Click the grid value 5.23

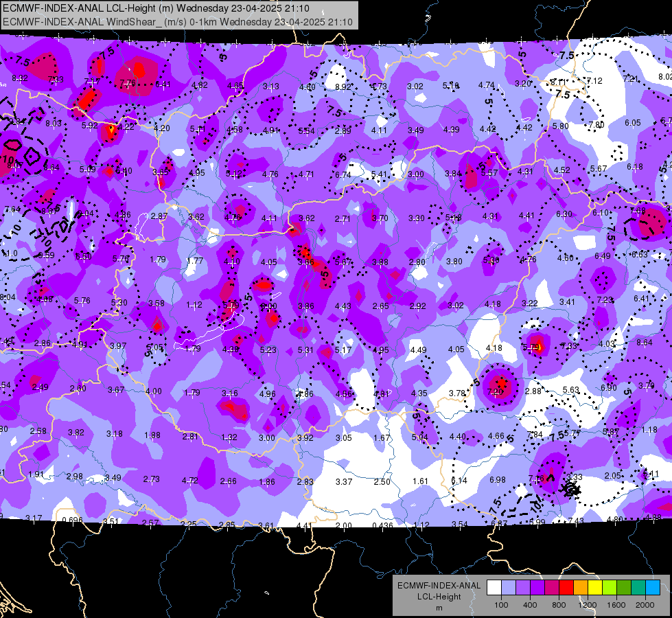[268, 350]
